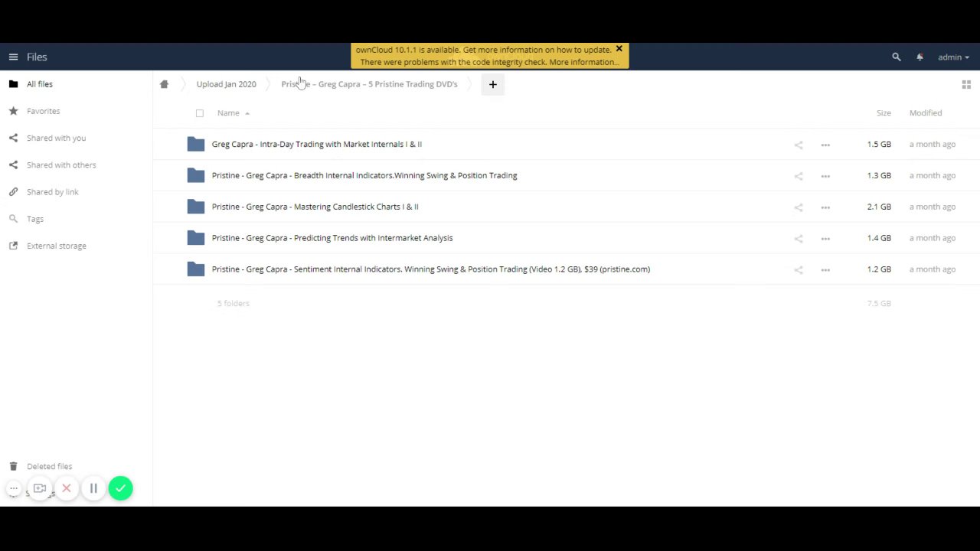Open Breadth Internal Indicators folder
Screen dimensions: 980x551
pos(364,175)
